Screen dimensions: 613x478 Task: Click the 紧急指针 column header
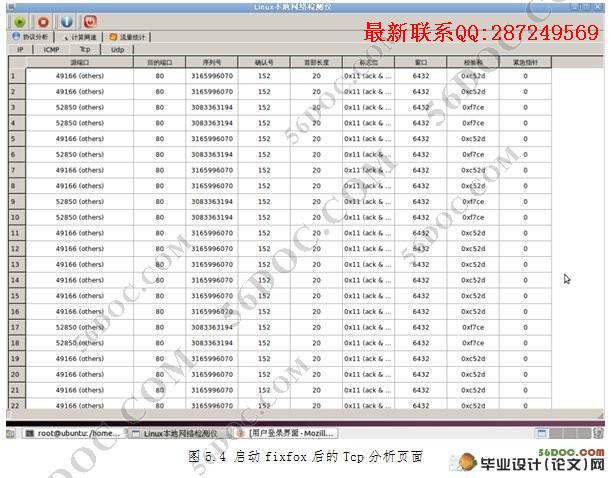(x=525, y=62)
